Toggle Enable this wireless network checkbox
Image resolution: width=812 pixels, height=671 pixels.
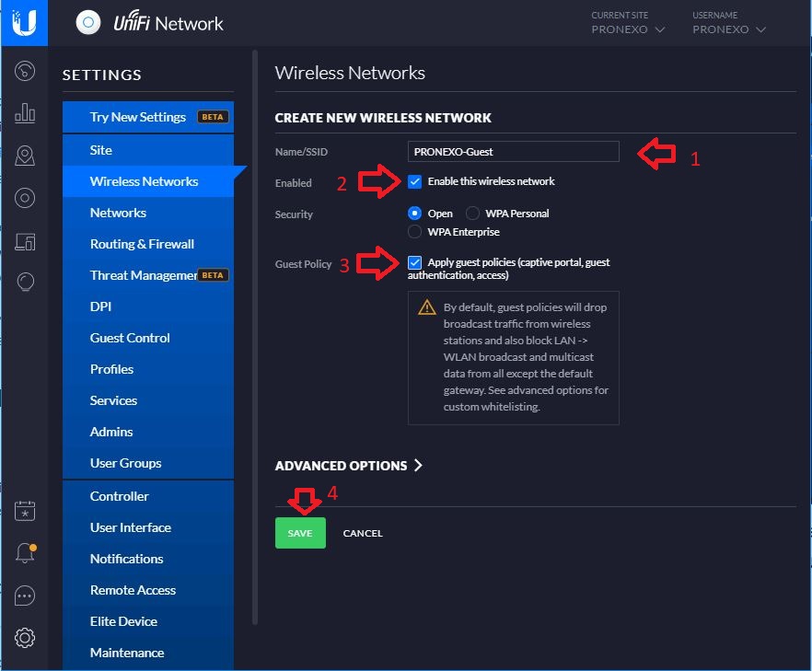click(x=414, y=181)
